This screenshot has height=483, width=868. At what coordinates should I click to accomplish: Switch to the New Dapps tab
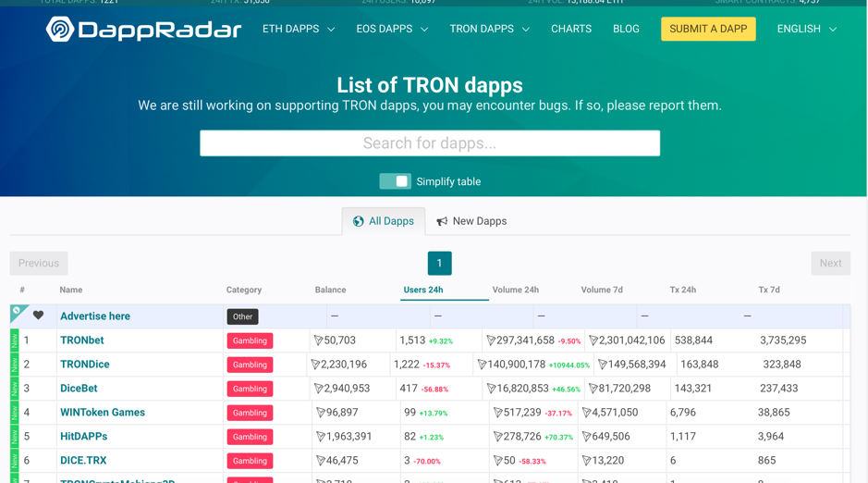(x=471, y=221)
